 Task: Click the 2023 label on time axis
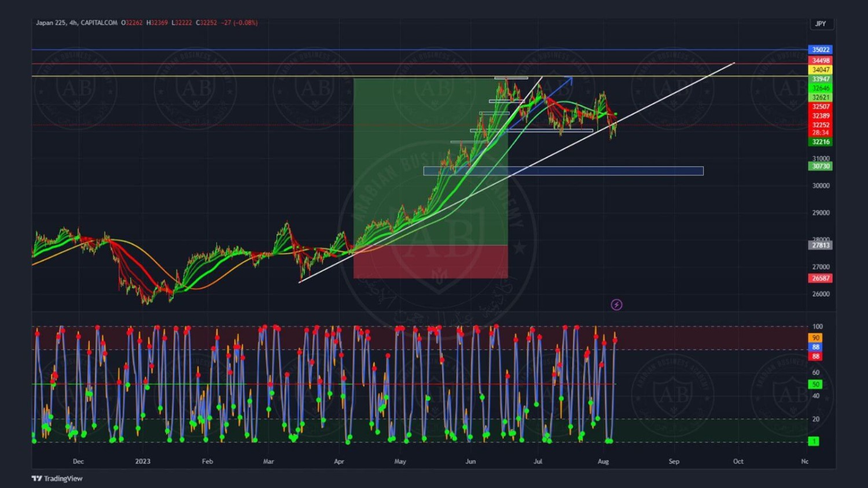coord(142,461)
